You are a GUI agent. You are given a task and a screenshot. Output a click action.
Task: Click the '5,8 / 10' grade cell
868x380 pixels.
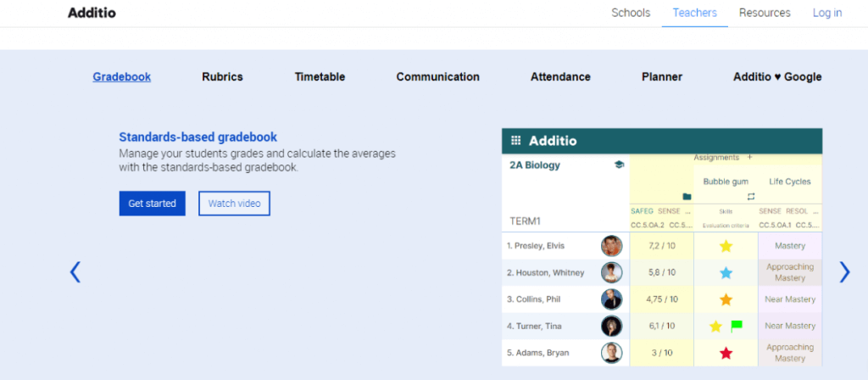tap(661, 272)
